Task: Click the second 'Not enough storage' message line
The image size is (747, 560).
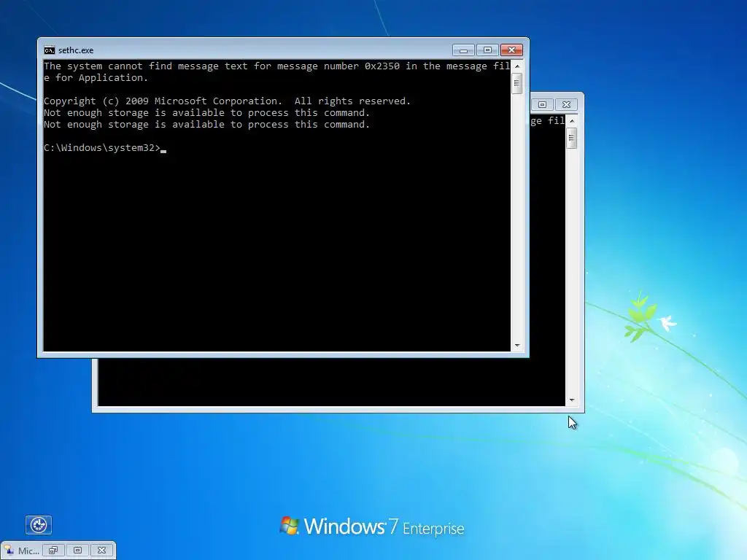Action: (206, 124)
